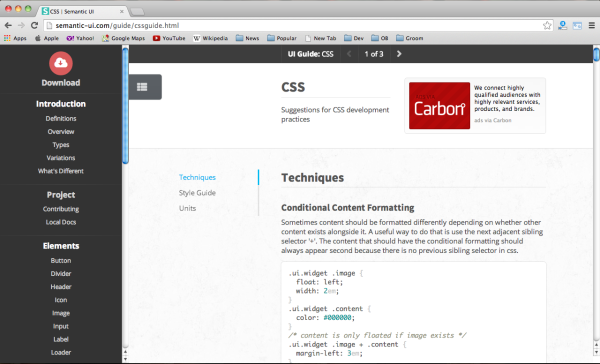This screenshot has width=600, height=364.
Task: Open Icon element docs
Action: coord(61,300)
